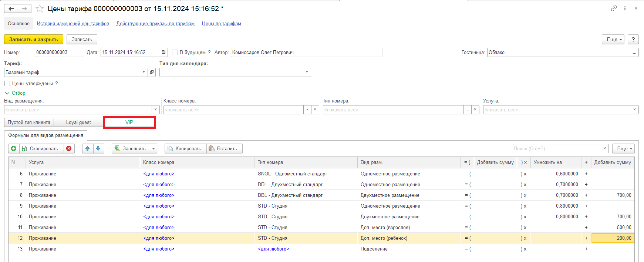Click <для любого> Тип номера in row 13
Screen dimensions: 644x262
pos(273,249)
